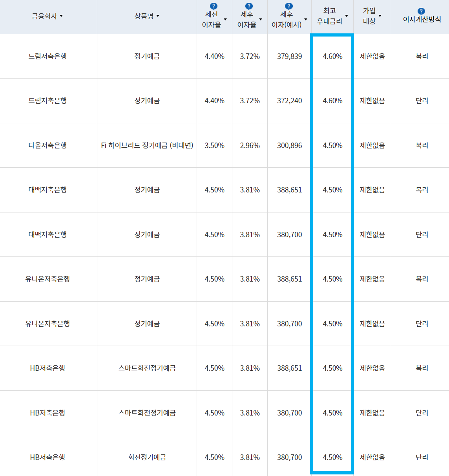449x476 pixels.
Task: Select 'Fi 하이브리드 정기예금 (비대면)' product name
Action: pos(147,145)
